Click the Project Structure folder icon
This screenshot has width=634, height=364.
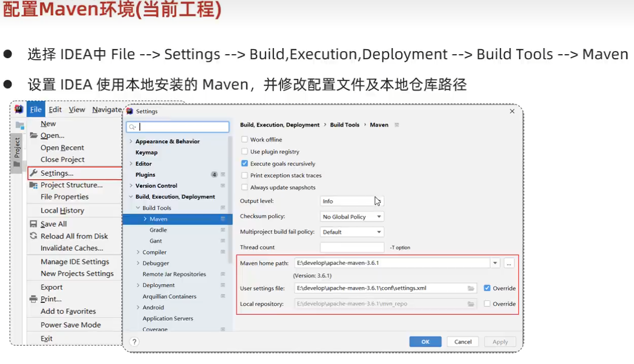click(34, 185)
